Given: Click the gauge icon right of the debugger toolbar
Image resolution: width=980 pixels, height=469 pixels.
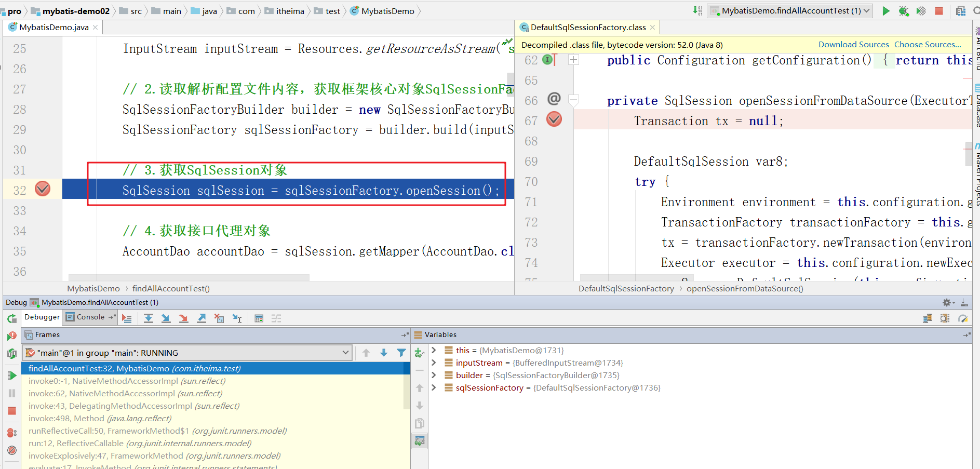Looking at the screenshot, I should pyautogui.click(x=963, y=318).
